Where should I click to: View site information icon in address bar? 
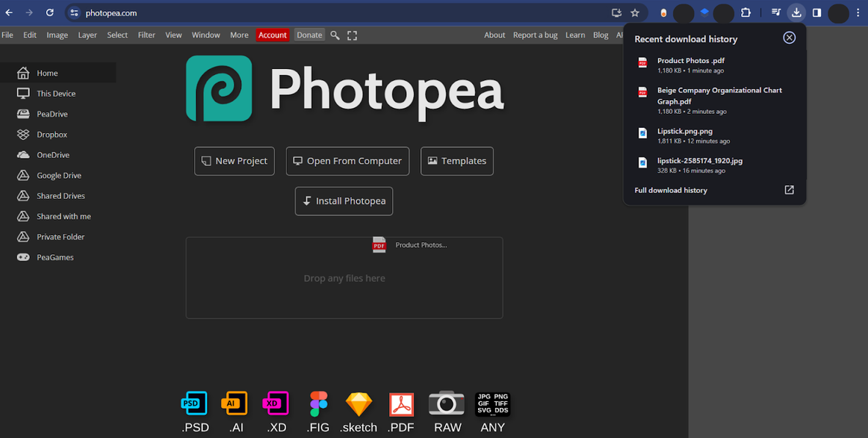pyautogui.click(x=74, y=12)
